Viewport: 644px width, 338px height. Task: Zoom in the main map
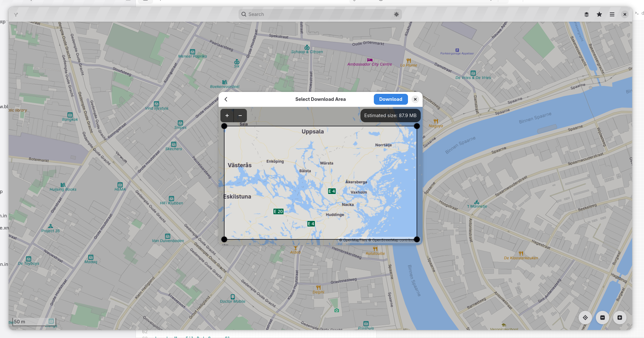pos(620,318)
